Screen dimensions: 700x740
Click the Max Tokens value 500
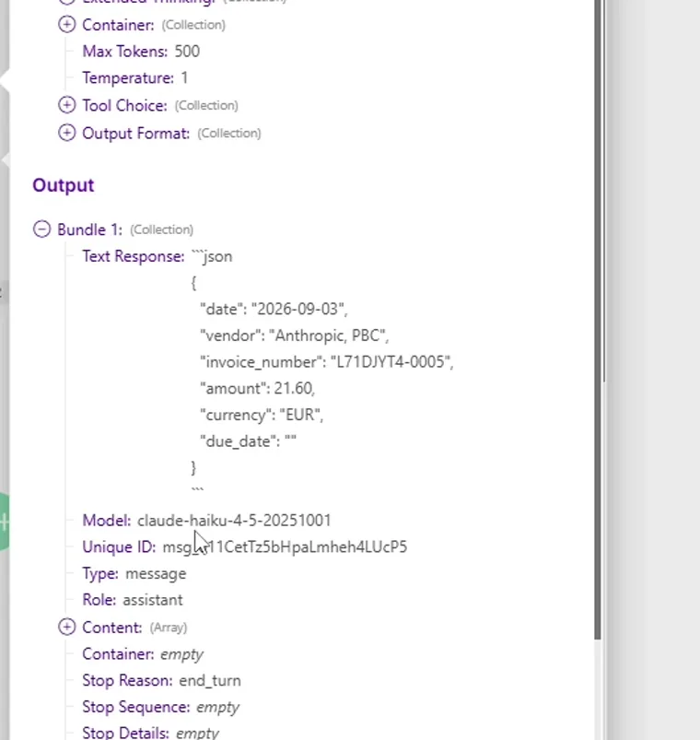tap(187, 52)
